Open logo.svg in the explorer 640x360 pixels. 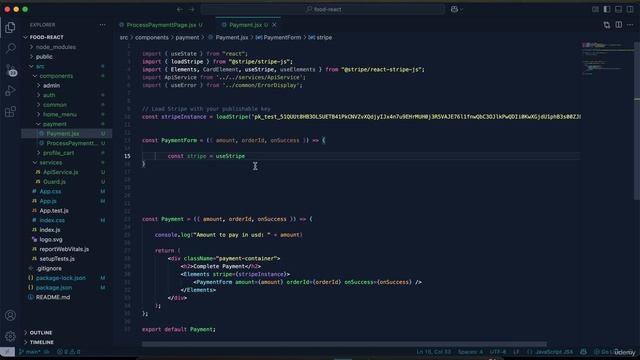51,240
